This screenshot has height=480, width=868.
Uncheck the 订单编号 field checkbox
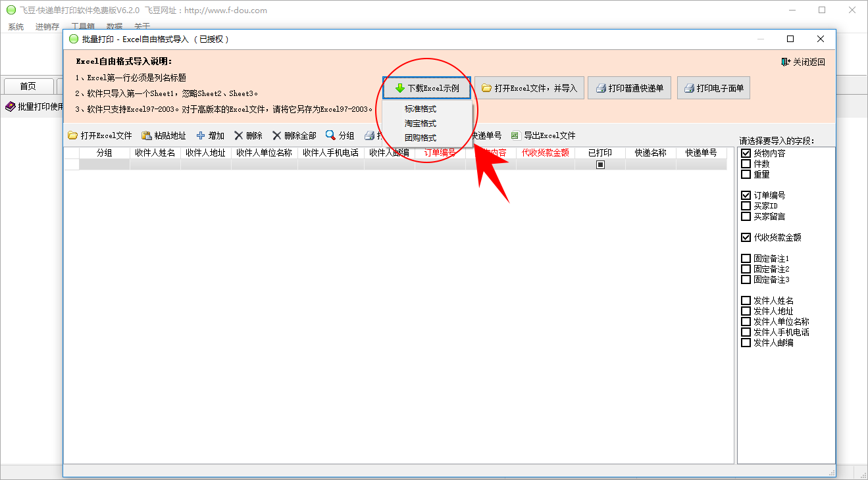pyautogui.click(x=746, y=195)
